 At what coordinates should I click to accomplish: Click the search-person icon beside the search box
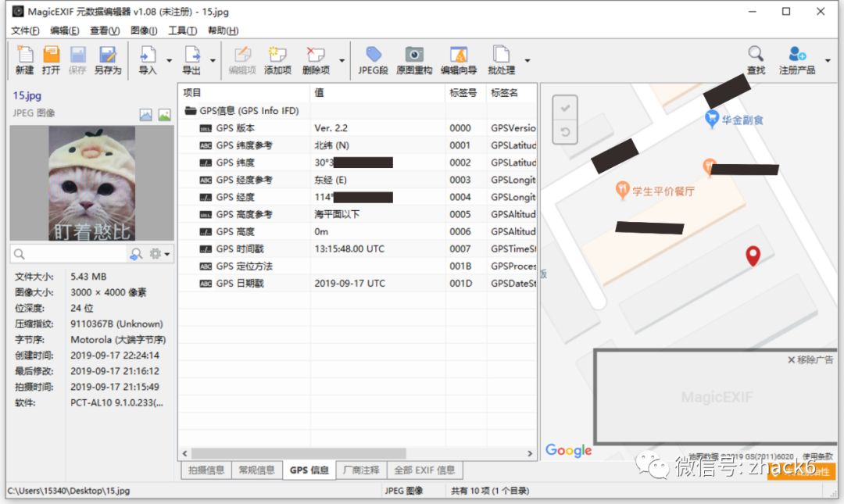tap(136, 254)
